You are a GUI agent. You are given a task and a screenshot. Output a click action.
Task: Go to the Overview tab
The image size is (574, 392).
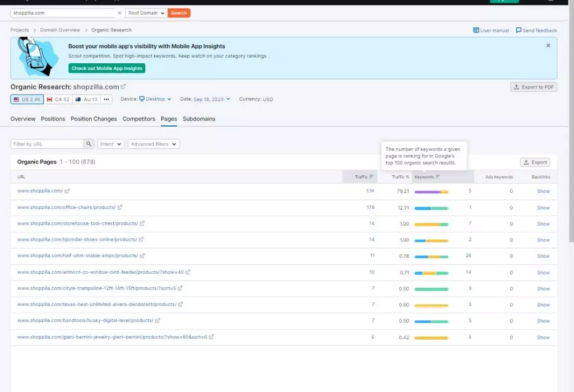point(22,119)
